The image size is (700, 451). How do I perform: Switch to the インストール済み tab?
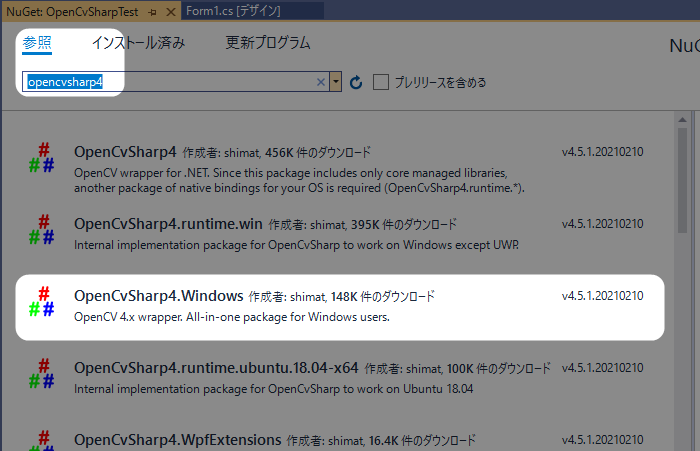point(138,43)
